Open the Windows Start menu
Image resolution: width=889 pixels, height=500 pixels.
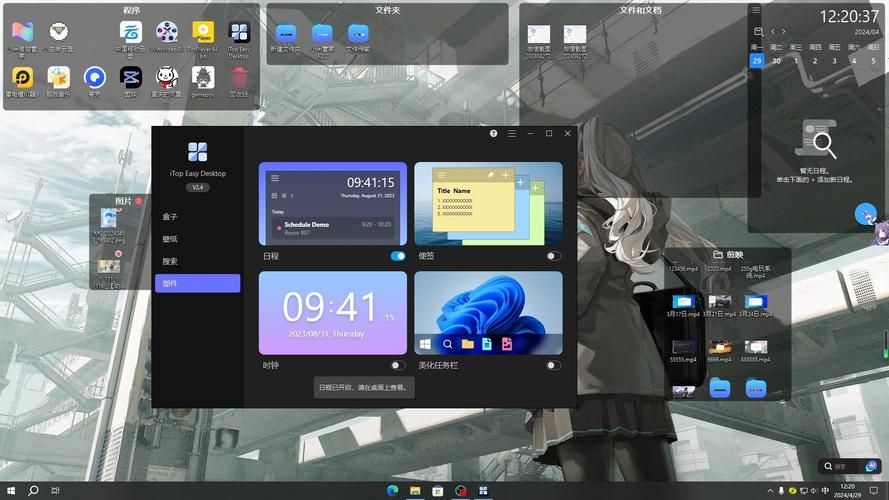(x=10, y=490)
